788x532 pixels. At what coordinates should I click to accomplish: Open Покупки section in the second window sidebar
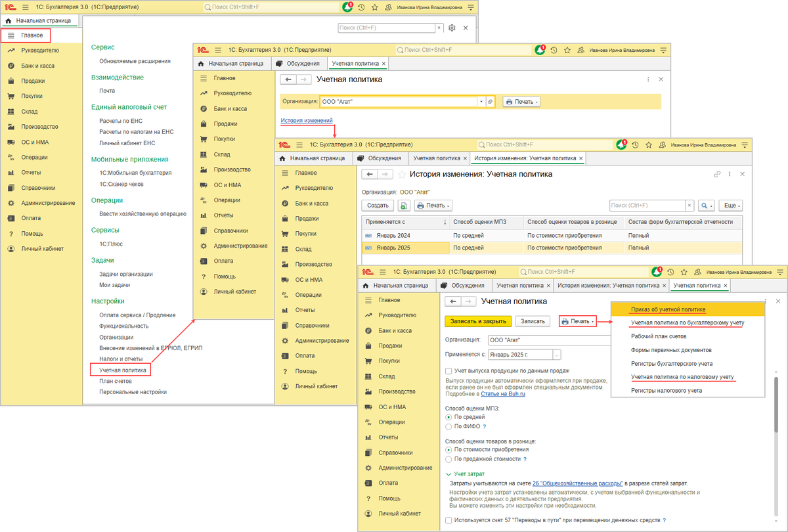(x=225, y=139)
